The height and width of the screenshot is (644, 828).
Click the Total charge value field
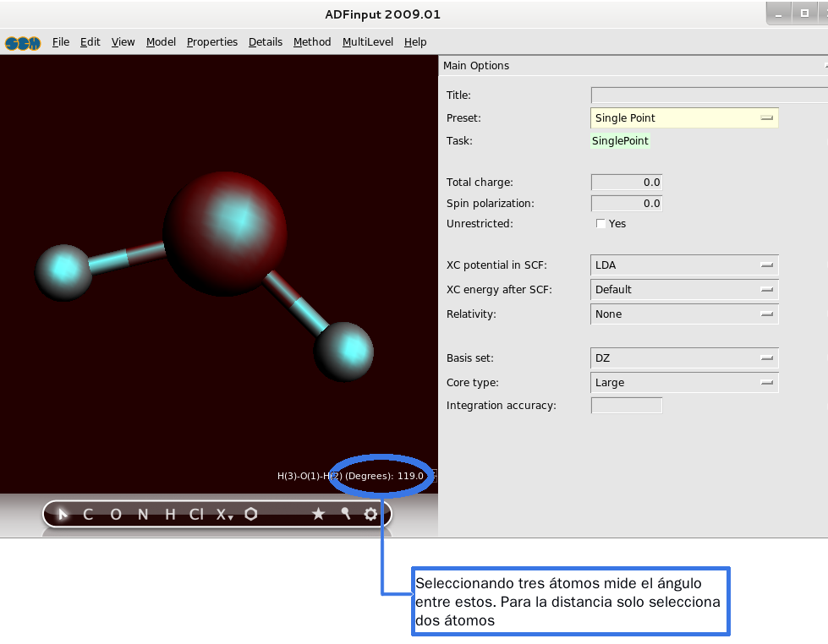coord(626,183)
